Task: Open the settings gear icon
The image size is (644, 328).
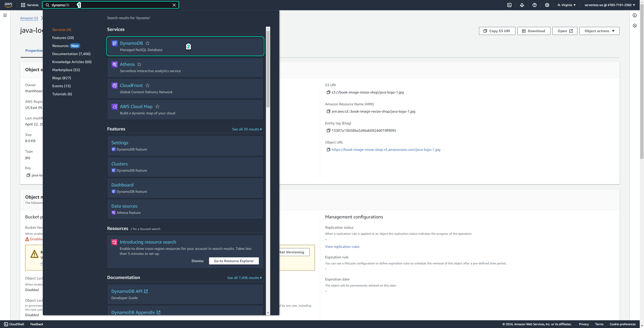Action: [x=547, y=5]
